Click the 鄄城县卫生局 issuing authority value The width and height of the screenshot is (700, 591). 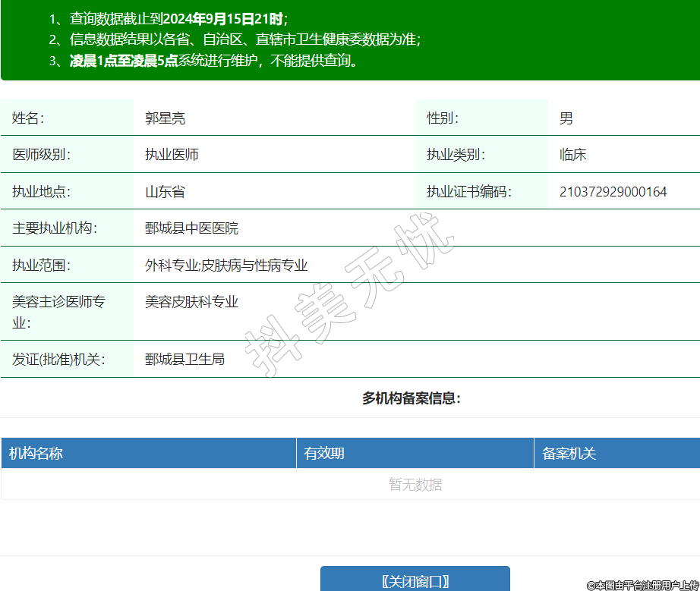pos(185,360)
